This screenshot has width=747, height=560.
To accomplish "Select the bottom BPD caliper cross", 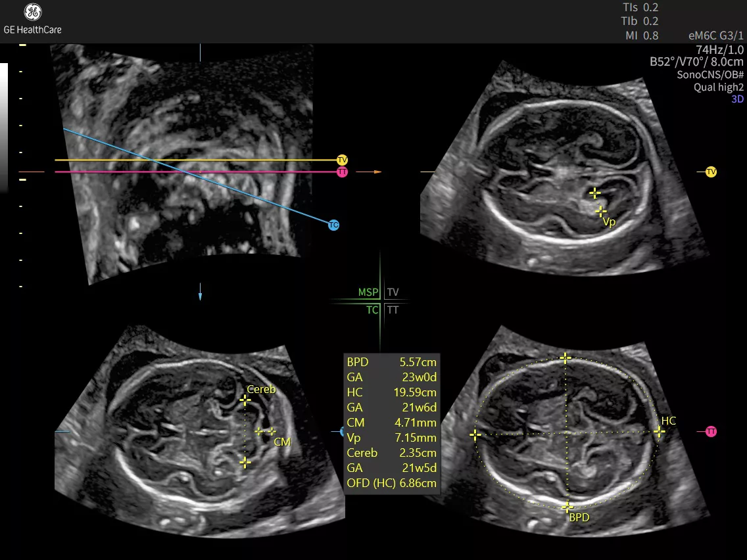I will [567, 507].
